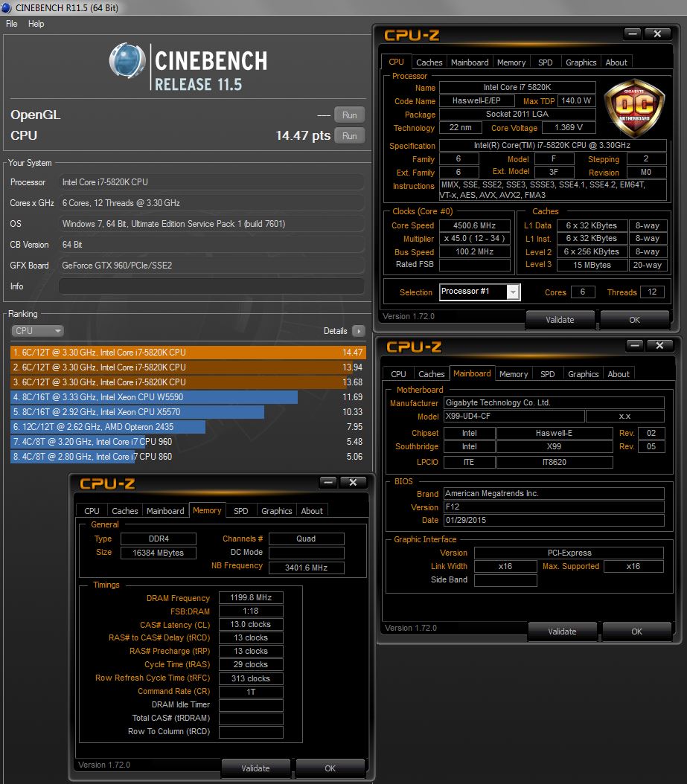The height and width of the screenshot is (784, 687).
Task: Select CPU tab in CPU-Z Mainboard window
Action: pos(398,374)
